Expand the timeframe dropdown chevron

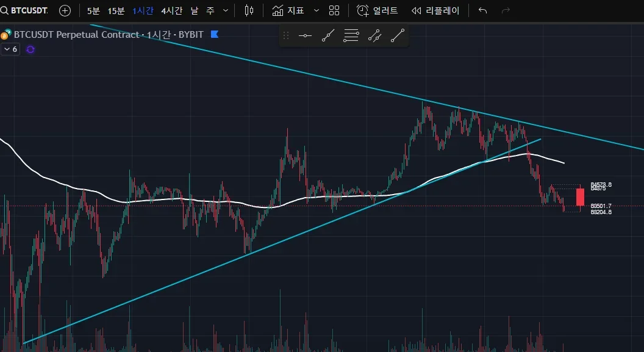(226, 11)
